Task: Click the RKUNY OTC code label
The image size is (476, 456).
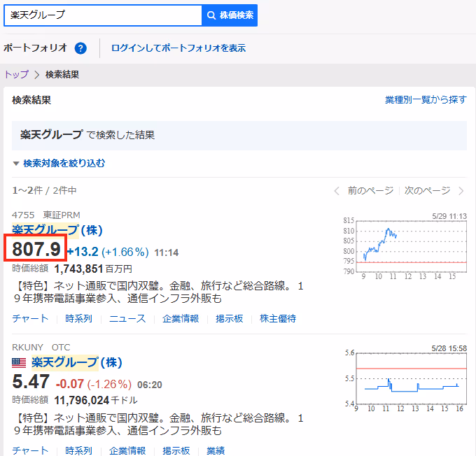Action: click(41, 347)
